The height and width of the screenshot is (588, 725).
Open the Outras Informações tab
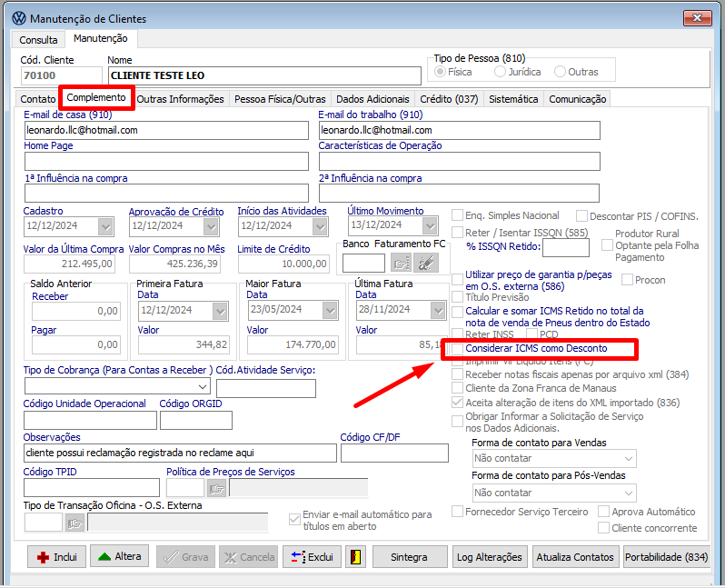click(180, 99)
